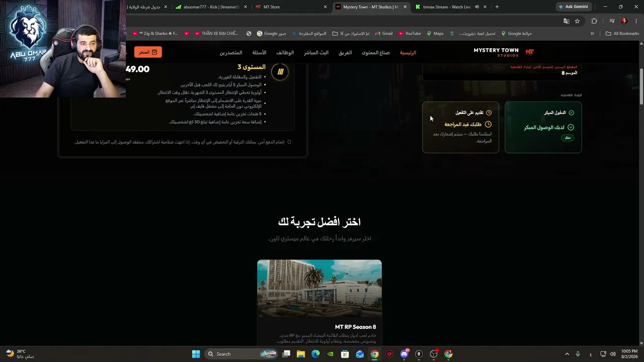Open the Google صور bookmark
The height and width of the screenshot is (362, 644).
click(271, 34)
